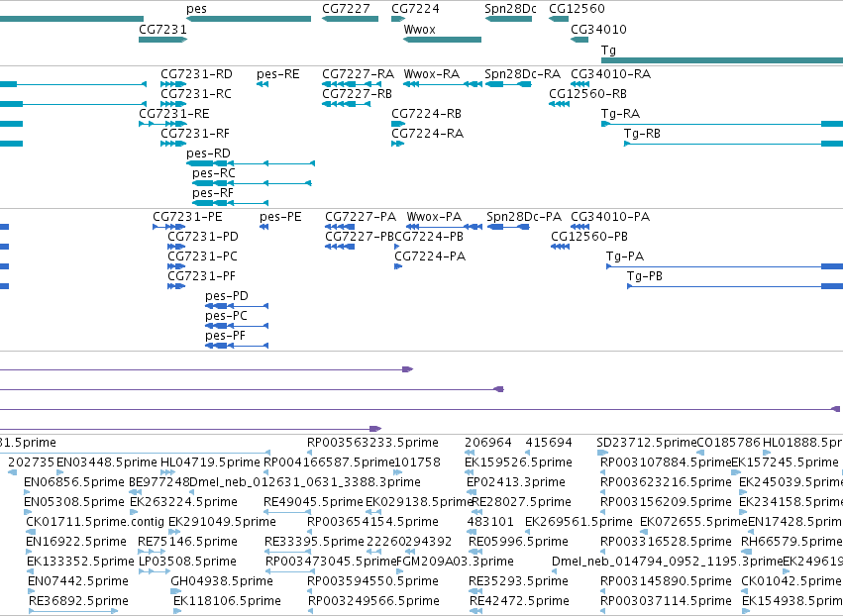The image size is (843, 616).
Task: Select protein pes-PC
Action: [x=226, y=316]
